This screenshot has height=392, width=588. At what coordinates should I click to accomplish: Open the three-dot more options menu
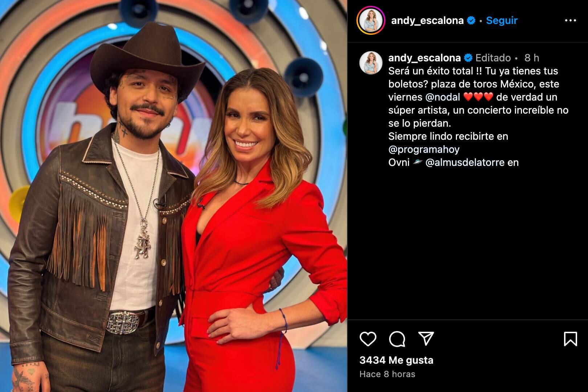pyautogui.click(x=570, y=20)
